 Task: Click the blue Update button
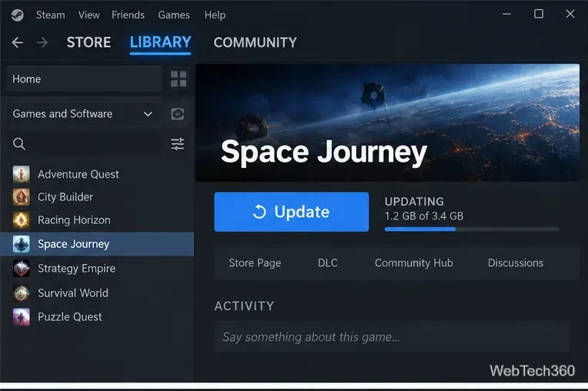(292, 212)
